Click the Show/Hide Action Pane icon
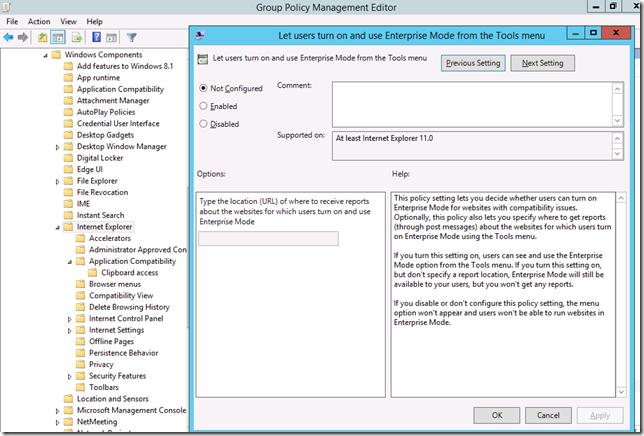644x436 pixels. [111, 38]
